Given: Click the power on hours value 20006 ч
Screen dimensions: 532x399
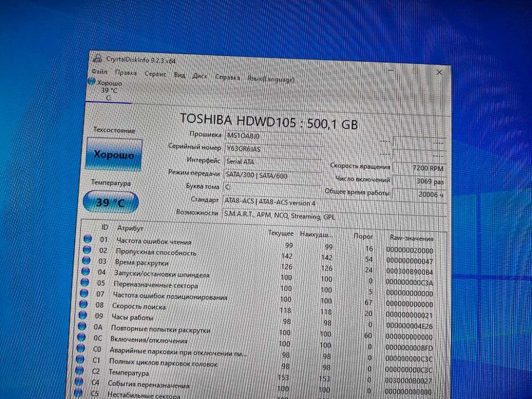Looking at the screenshot, I should 420,194.
